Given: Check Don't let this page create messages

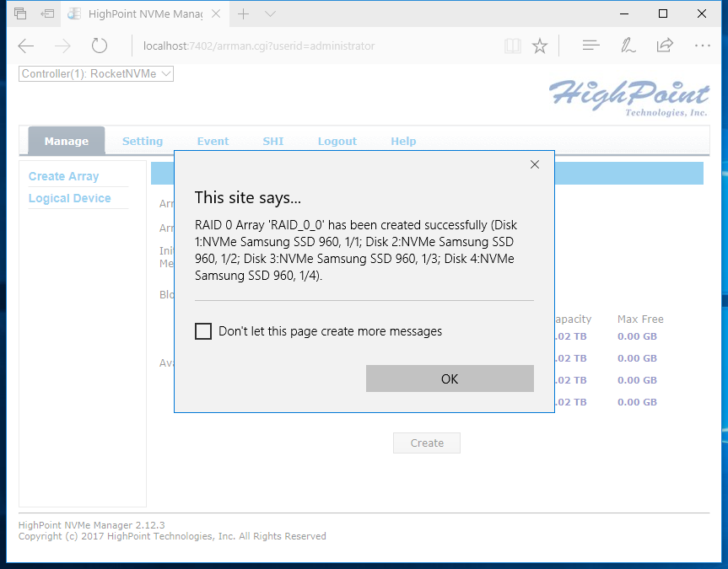Looking at the screenshot, I should pos(203,331).
